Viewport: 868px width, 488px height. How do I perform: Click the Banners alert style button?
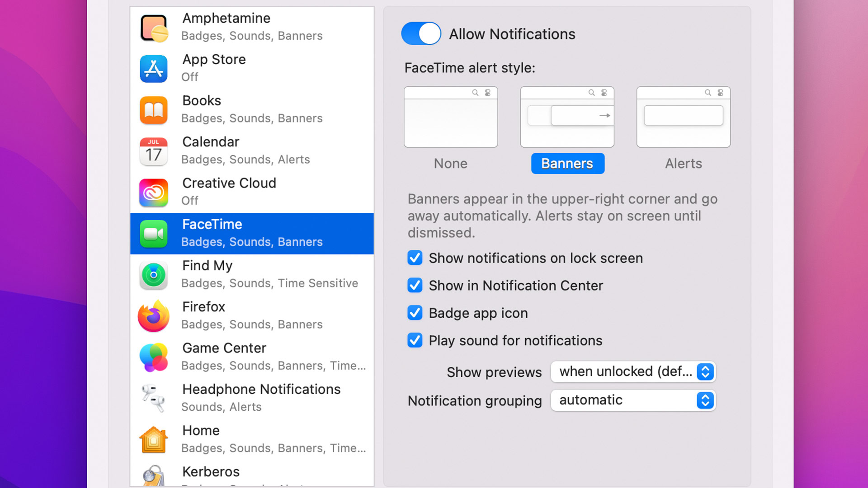point(567,164)
